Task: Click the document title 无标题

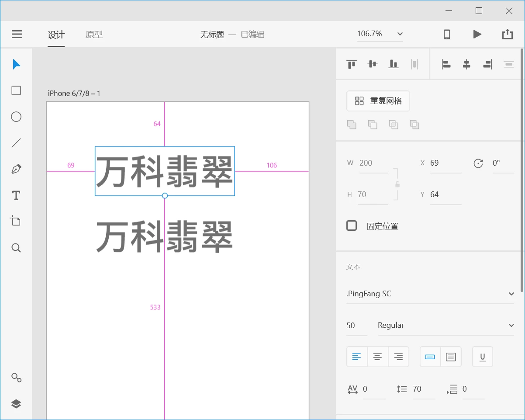Action: coord(212,35)
